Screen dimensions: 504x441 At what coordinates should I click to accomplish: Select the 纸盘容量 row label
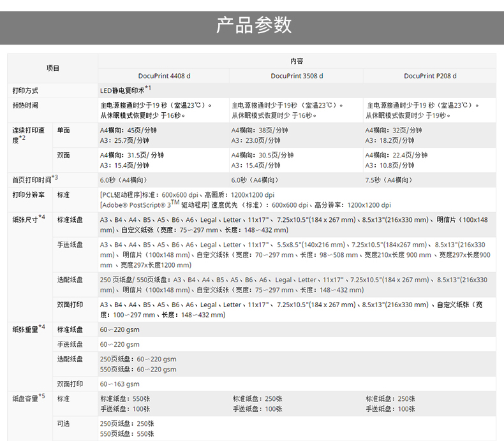pyautogui.click(x=28, y=398)
